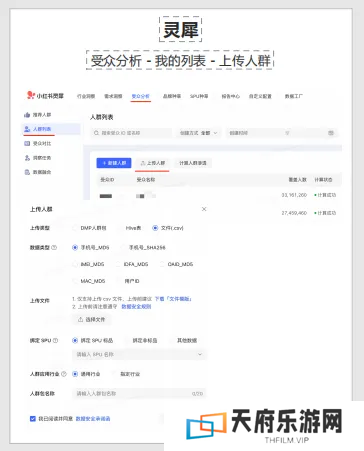Click the 33,161,200 coverage value
This screenshot has height=451, width=364.
point(294,195)
